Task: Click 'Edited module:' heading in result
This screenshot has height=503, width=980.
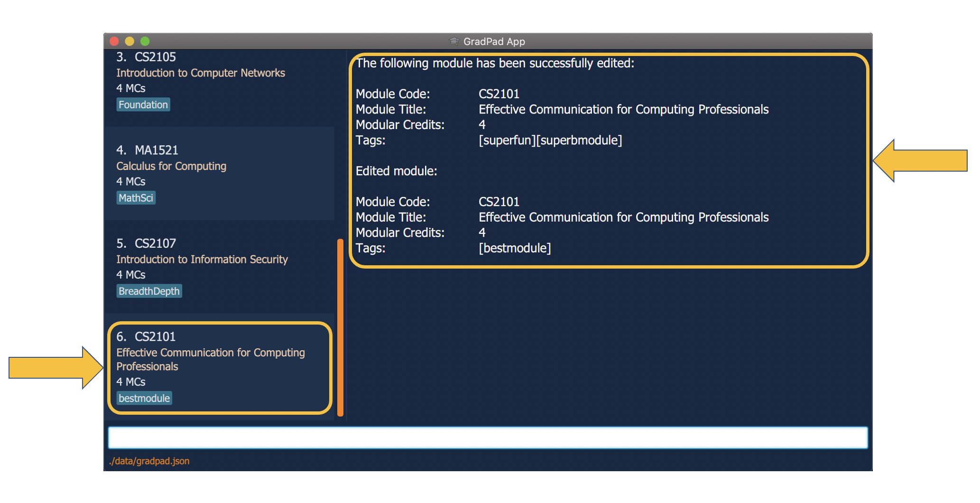Action: pos(397,171)
